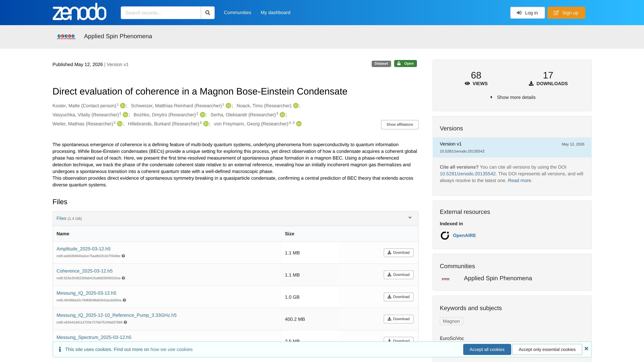Open ORCID icon for Weiler, Mathias

click(x=120, y=124)
